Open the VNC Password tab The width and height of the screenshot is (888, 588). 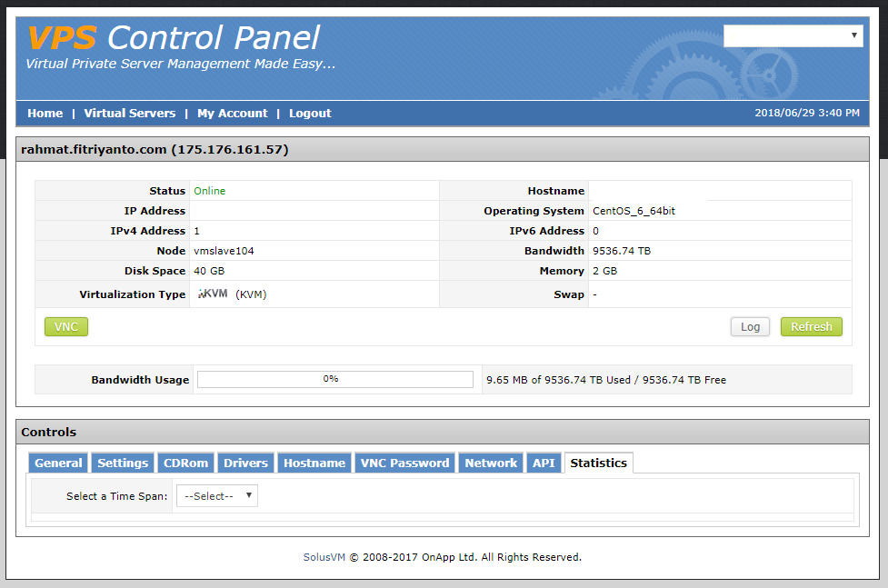point(404,463)
